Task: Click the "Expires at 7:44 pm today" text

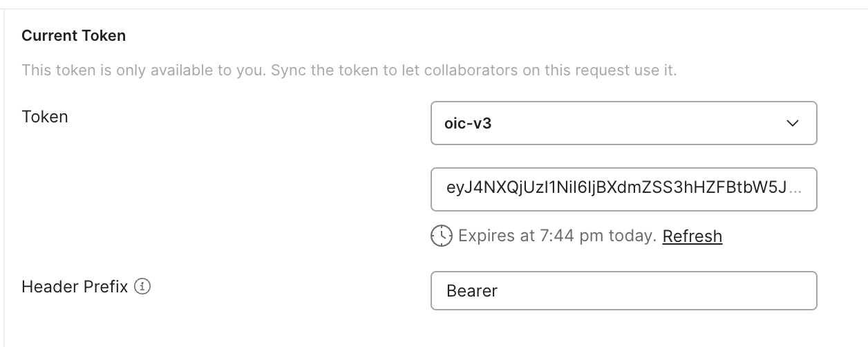Action: (557, 236)
